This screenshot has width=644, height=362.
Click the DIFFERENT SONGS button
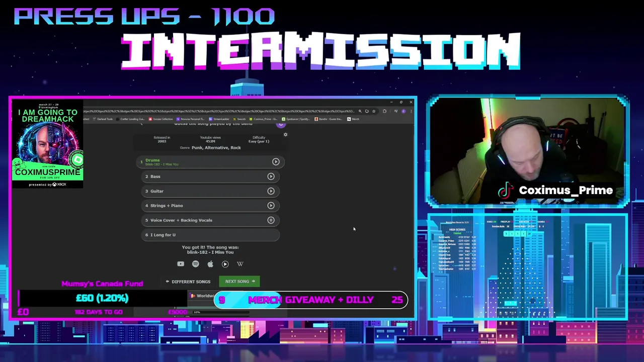(x=188, y=282)
